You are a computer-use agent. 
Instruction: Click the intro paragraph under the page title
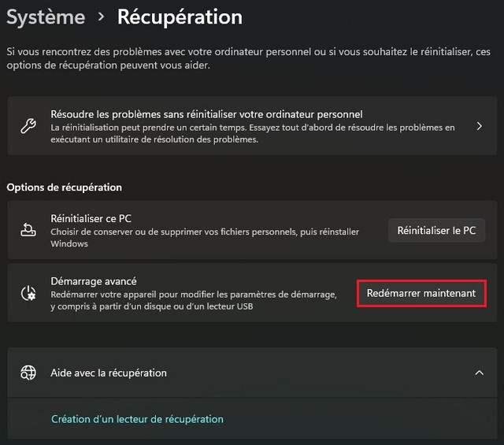point(247,57)
